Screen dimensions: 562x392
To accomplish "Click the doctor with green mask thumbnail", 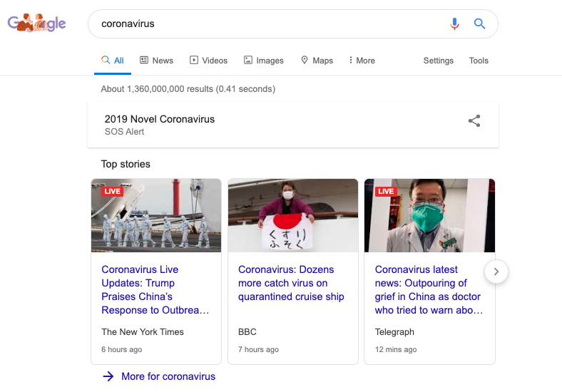I will [429, 215].
